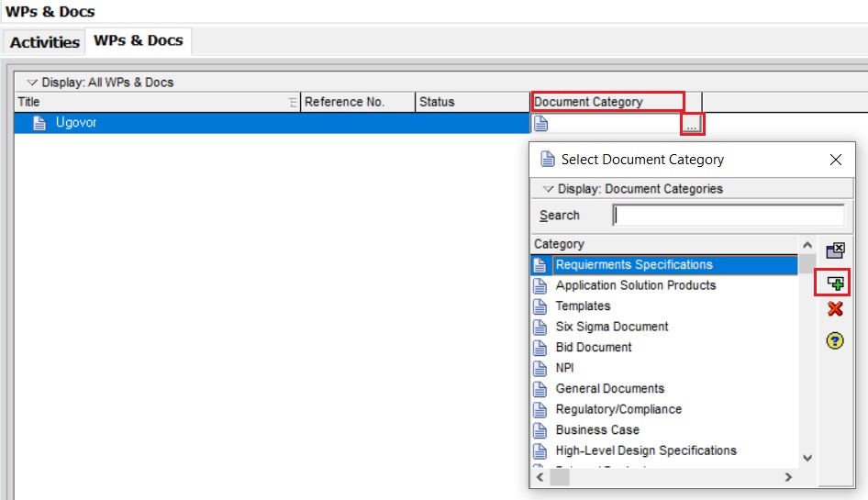Image resolution: width=868 pixels, height=500 pixels.
Task: Click the Business Case category icon
Action: 540,429
